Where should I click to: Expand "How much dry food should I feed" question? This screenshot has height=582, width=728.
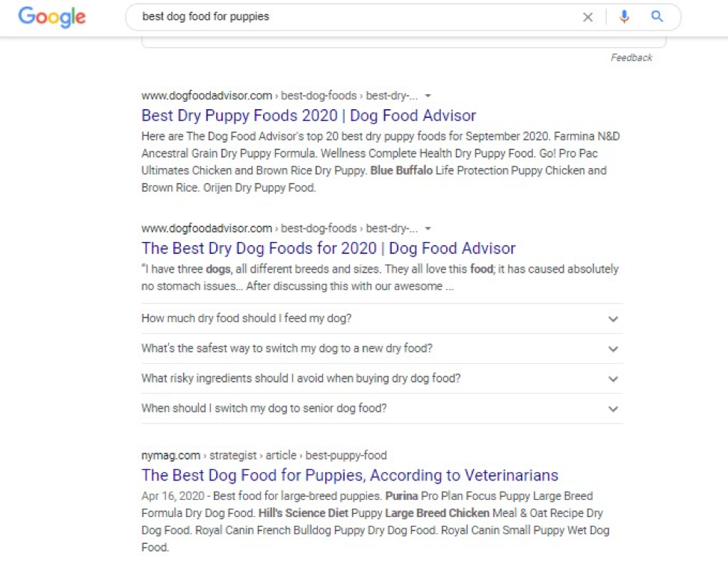(246, 319)
